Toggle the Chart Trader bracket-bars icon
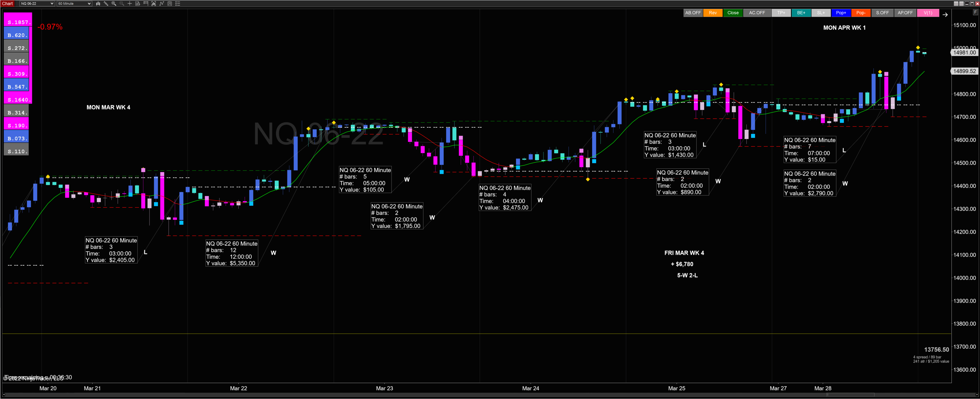This screenshot has width=980, height=399. click(154, 3)
